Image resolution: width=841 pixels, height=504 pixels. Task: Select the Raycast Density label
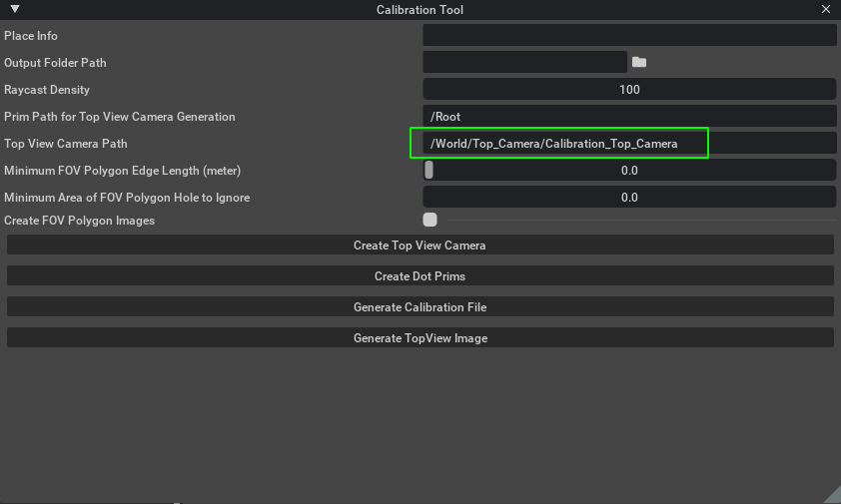[x=47, y=90]
